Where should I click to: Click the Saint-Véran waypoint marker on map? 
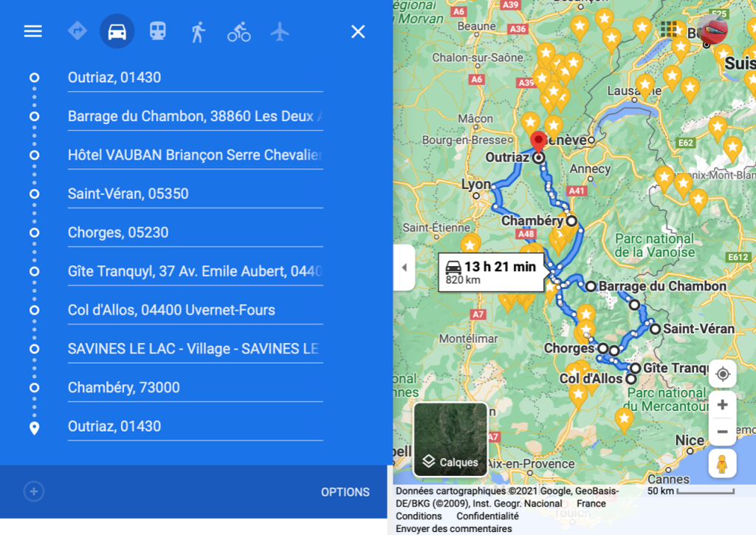655,329
